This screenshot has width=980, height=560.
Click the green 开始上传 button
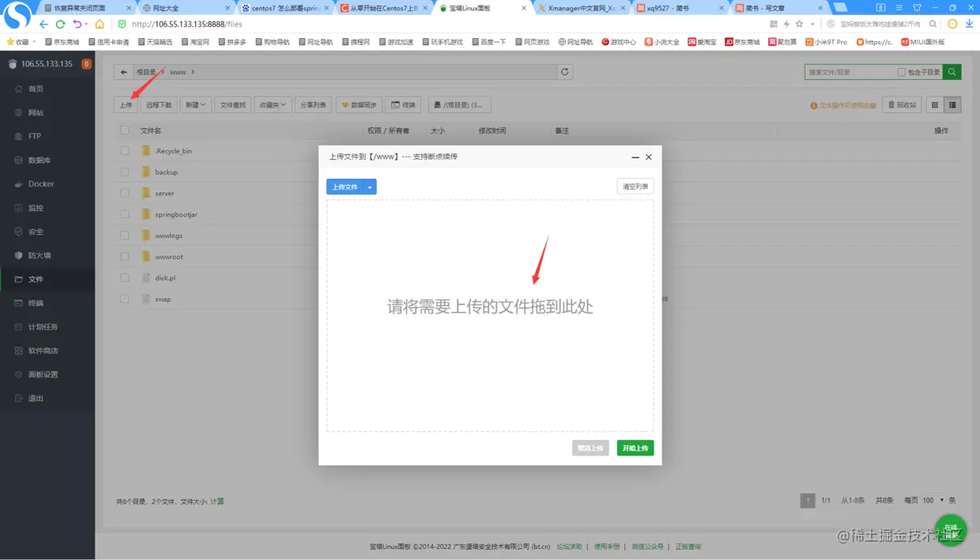[635, 448]
